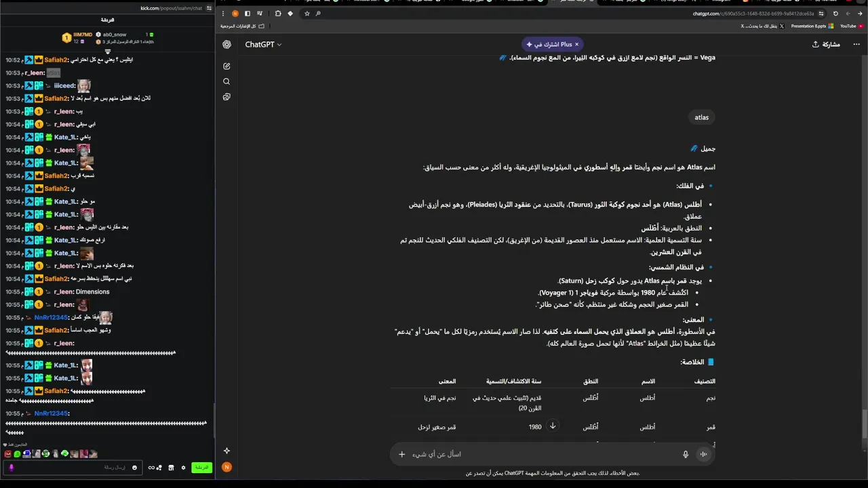868x488 pixels.
Task: Click username iiiceed in Kick chat
Action: coord(64,86)
